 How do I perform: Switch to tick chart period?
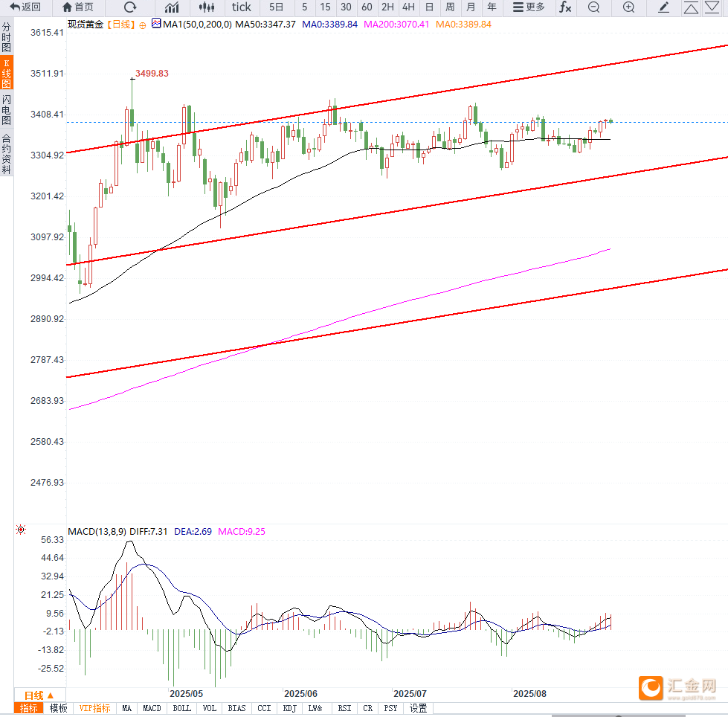pos(241,7)
